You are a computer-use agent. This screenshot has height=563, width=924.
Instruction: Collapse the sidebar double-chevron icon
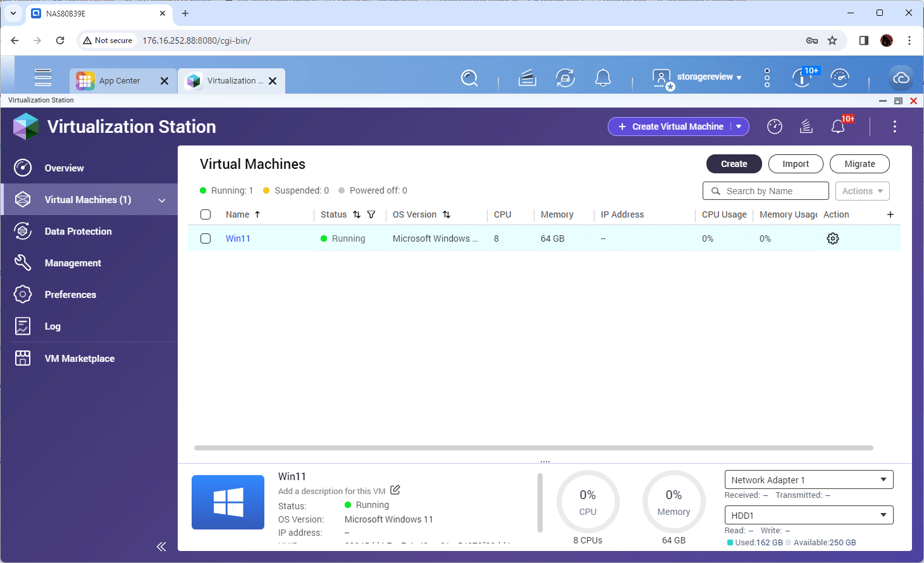click(161, 547)
